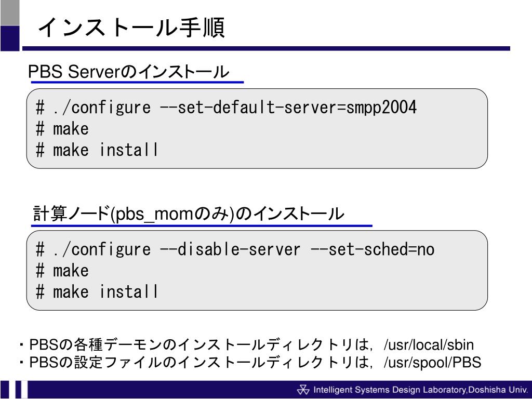The width and height of the screenshot is (532, 399).
Task: Select the heading PBS Serverのインストール
Action: coord(129,72)
